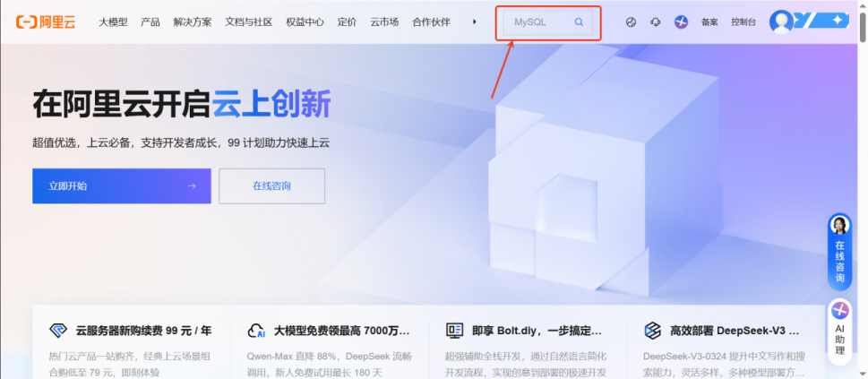Image resolution: width=868 pixels, height=379 pixels.
Task: Click the search magnifier icon
Action: [579, 22]
